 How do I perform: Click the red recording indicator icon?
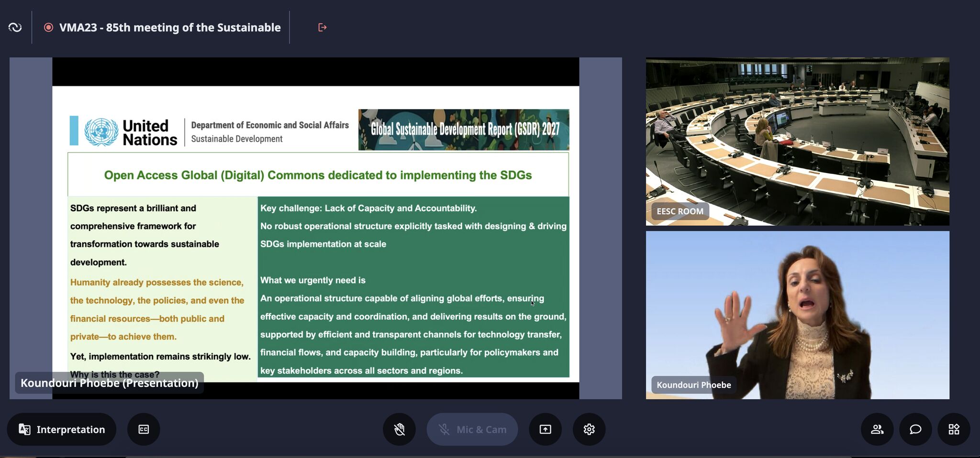point(48,28)
